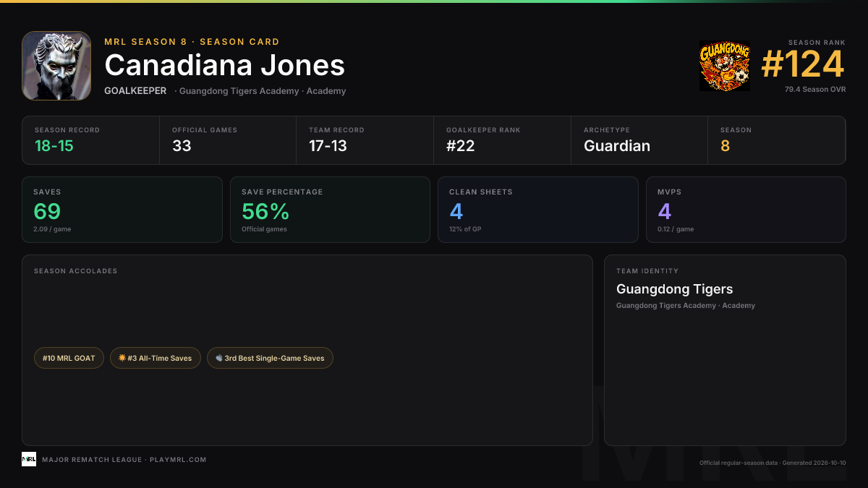Click the Canadiana Jones player avatar
This screenshot has width=868, height=488.
[x=56, y=66]
